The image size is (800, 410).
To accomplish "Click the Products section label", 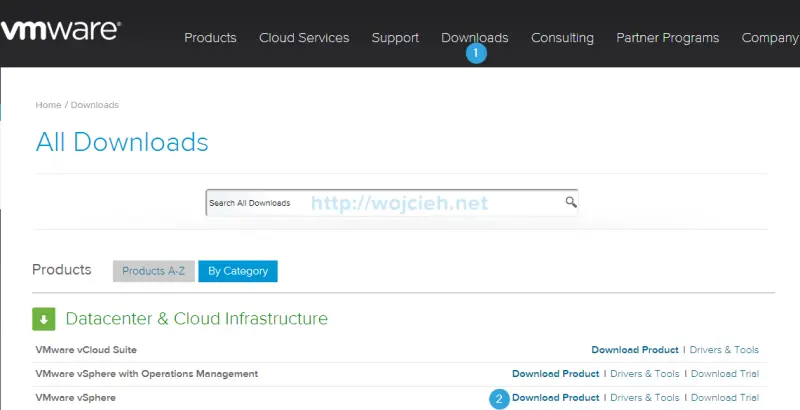I will [62, 269].
